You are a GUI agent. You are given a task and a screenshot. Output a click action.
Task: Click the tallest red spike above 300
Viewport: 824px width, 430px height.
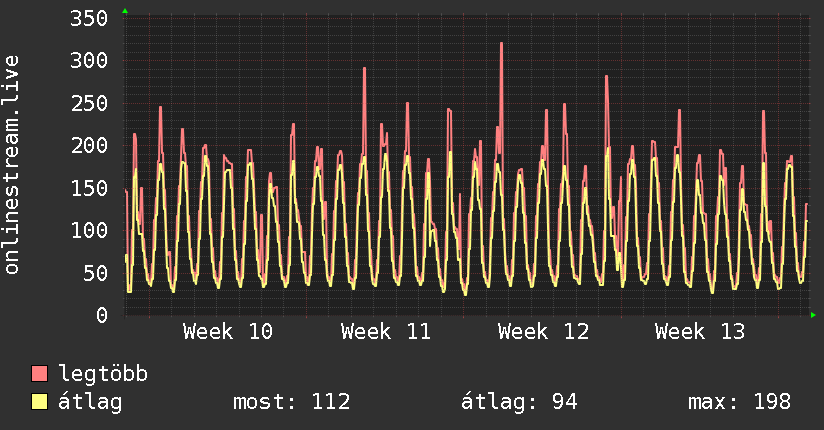pyautogui.click(x=501, y=45)
